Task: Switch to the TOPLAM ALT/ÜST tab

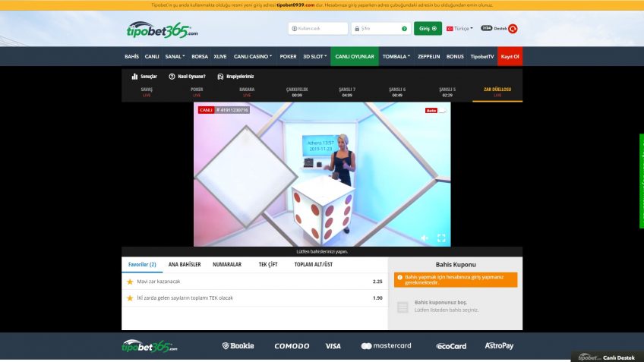Action: (x=314, y=265)
